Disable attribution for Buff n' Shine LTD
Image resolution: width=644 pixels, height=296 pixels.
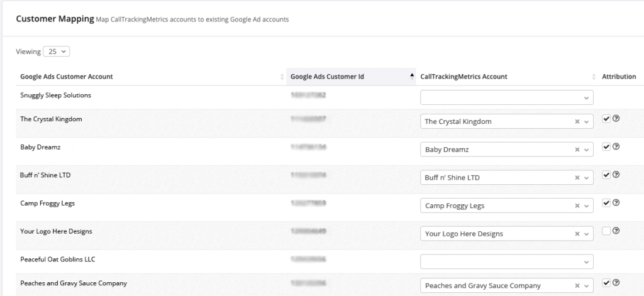tap(606, 175)
